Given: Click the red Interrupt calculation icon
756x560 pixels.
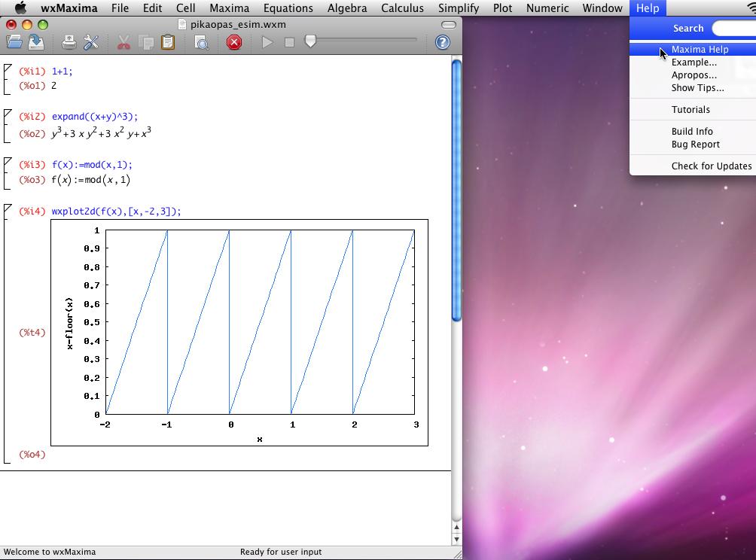Looking at the screenshot, I should pyautogui.click(x=234, y=42).
